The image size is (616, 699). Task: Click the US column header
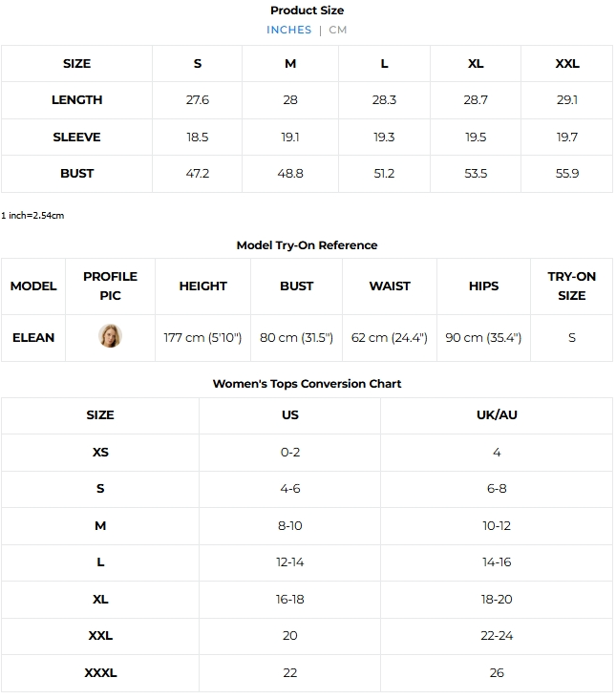point(290,415)
